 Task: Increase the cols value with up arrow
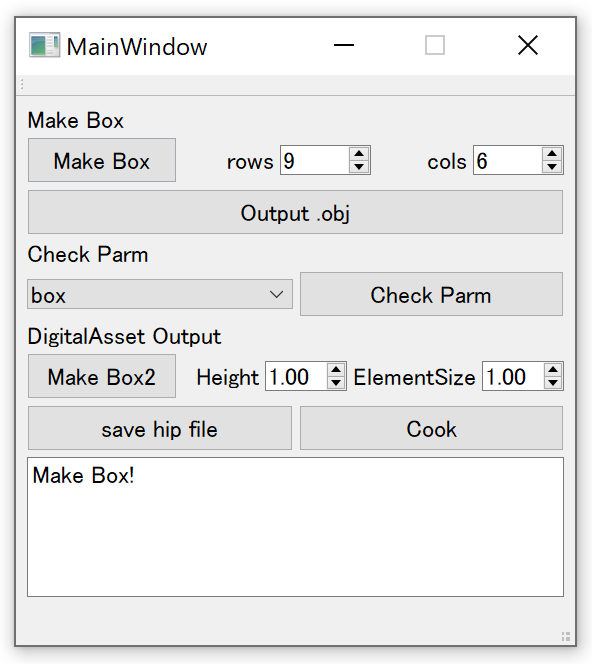552,153
